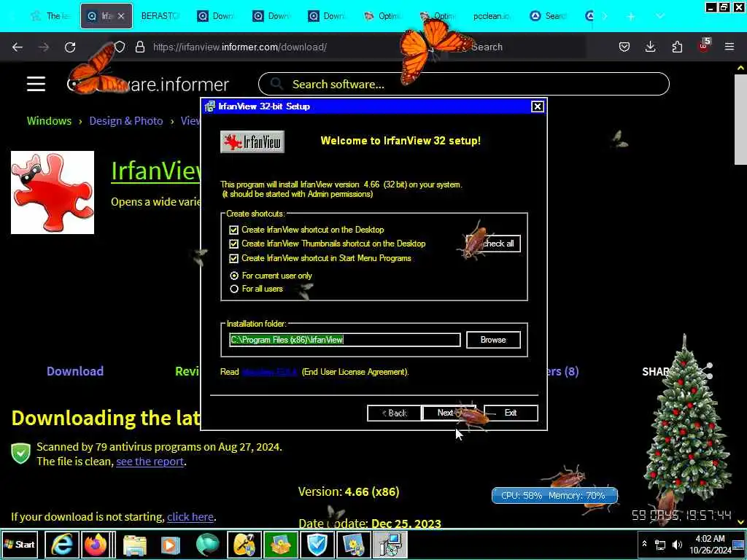The image size is (747, 560).
Task: Save to Pocket icon in Firefox toolbar
Action: coord(624,47)
